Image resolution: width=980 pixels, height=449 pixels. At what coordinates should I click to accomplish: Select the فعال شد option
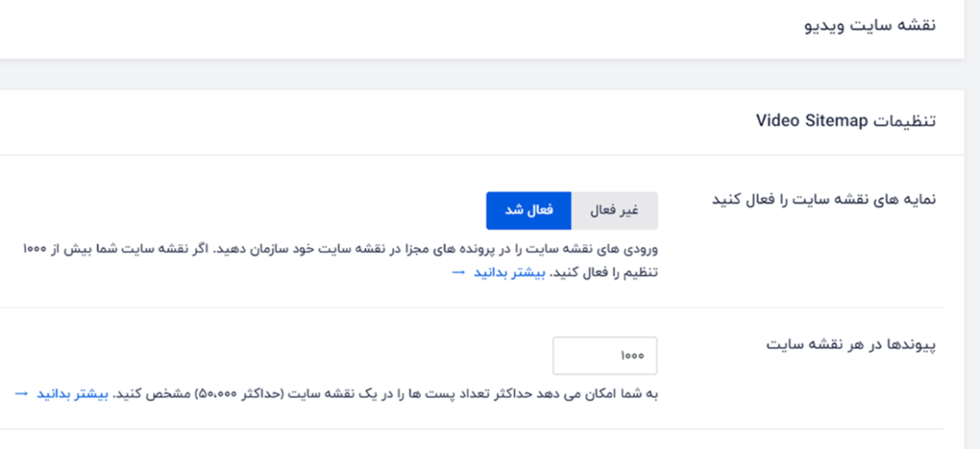tap(529, 211)
